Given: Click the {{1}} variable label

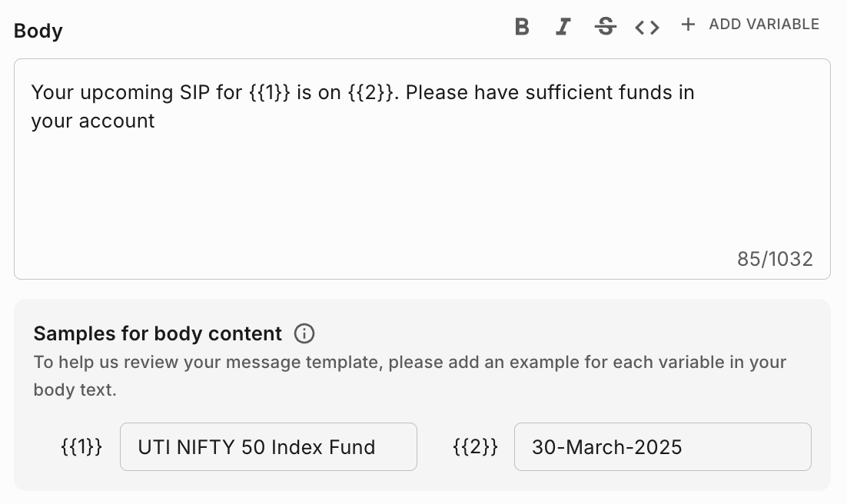Looking at the screenshot, I should (81, 446).
